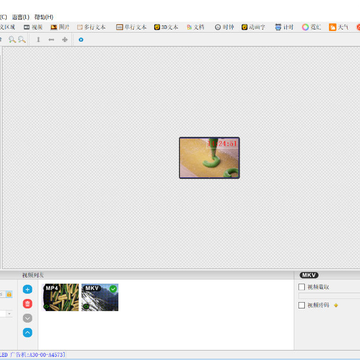360x360 pixels.
Task: Insert a 计时 timer item
Action: click(284, 27)
